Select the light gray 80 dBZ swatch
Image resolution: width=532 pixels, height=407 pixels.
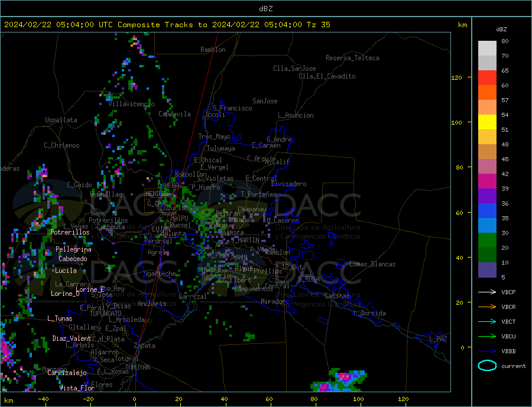coord(487,48)
